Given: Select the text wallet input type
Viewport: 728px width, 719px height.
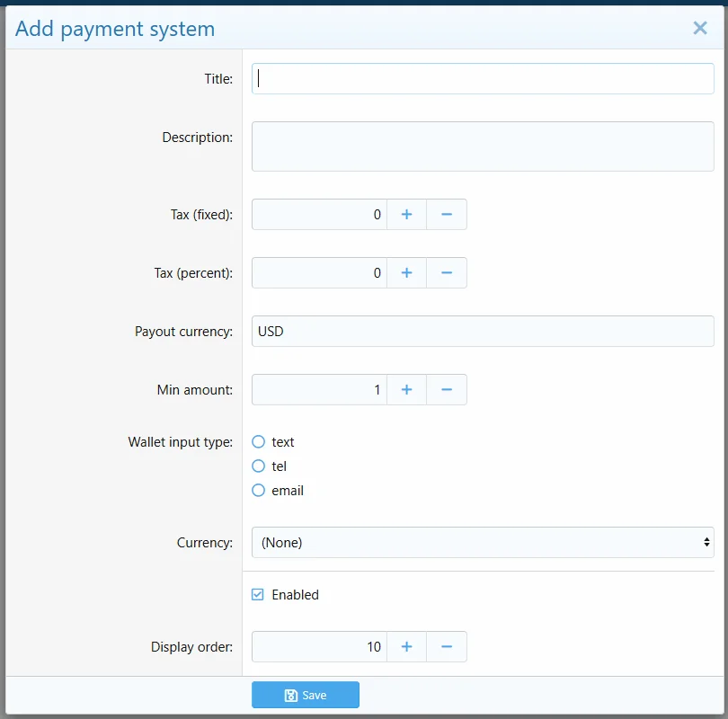Looking at the screenshot, I should (x=259, y=442).
